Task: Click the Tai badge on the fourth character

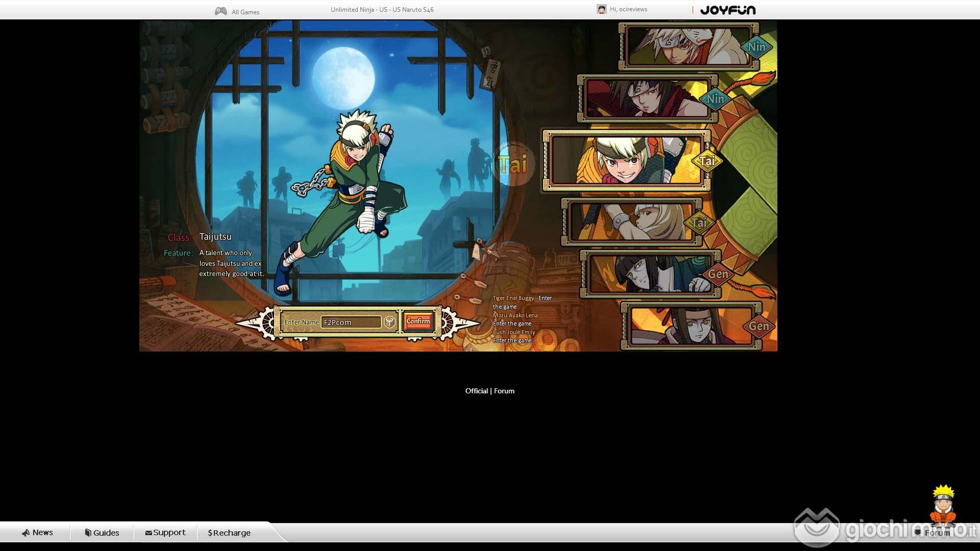Action: [x=699, y=223]
